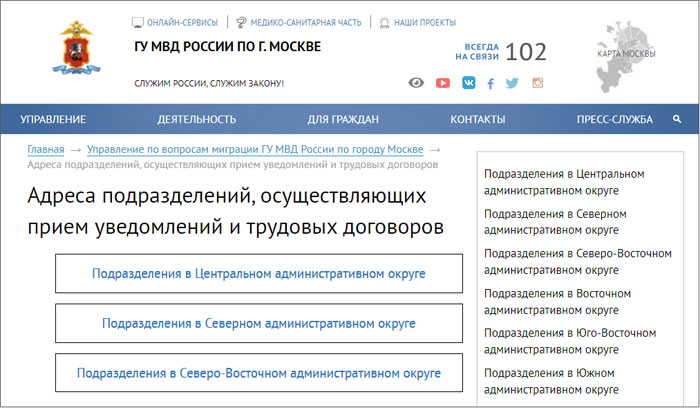Click the monitor icon beside ОНЛАЙН-СЕРВИСЫ
Viewport: 700px width, 408px height.
138,23
